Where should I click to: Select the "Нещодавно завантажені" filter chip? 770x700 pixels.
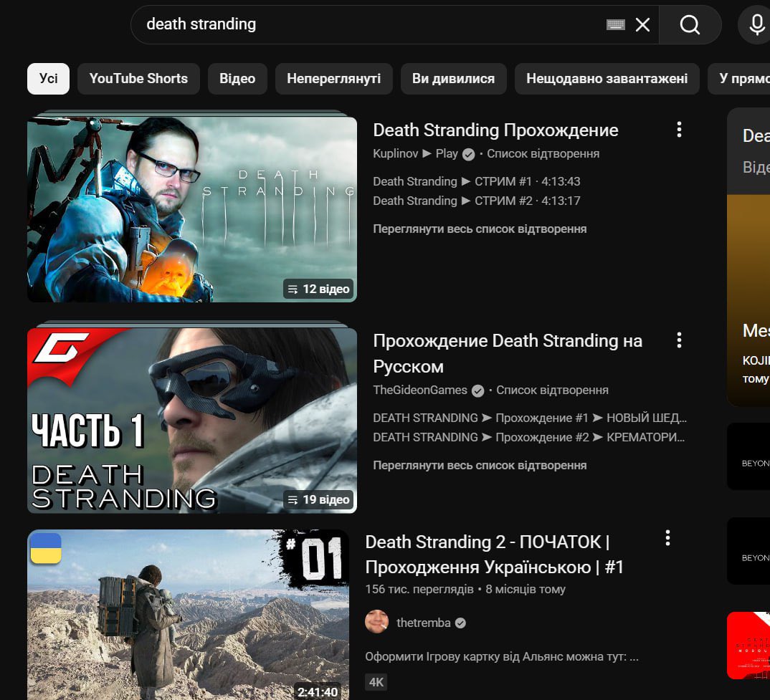coord(607,79)
